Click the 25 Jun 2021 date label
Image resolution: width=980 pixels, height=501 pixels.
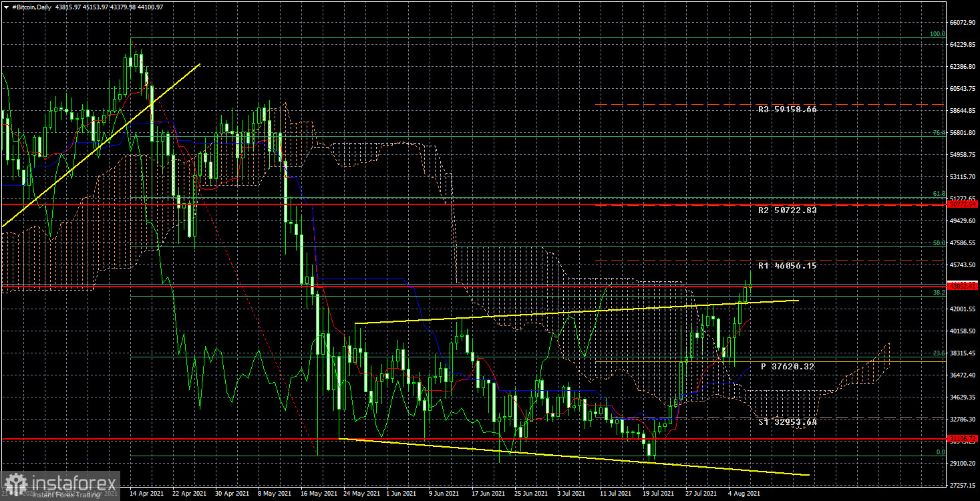[530, 494]
